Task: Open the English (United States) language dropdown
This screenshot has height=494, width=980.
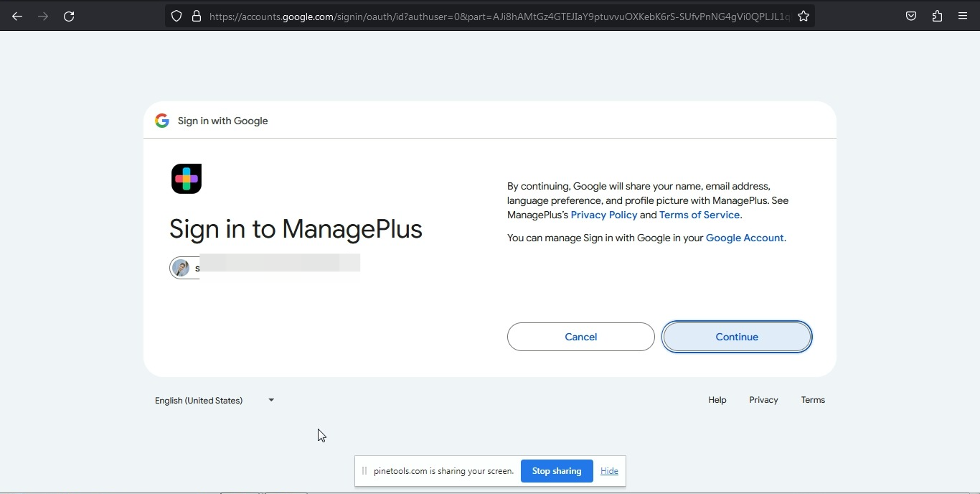Action: pyautogui.click(x=215, y=401)
